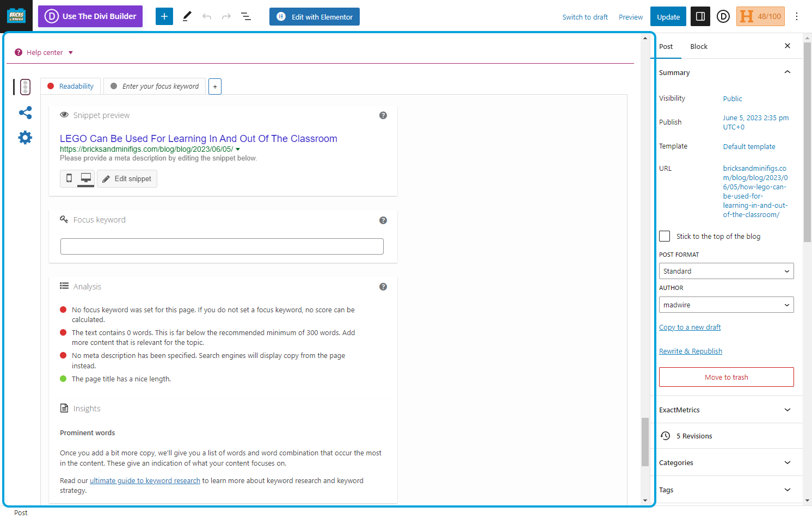
Task: Click the Bricks site logo icon
Action: click(x=16, y=16)
